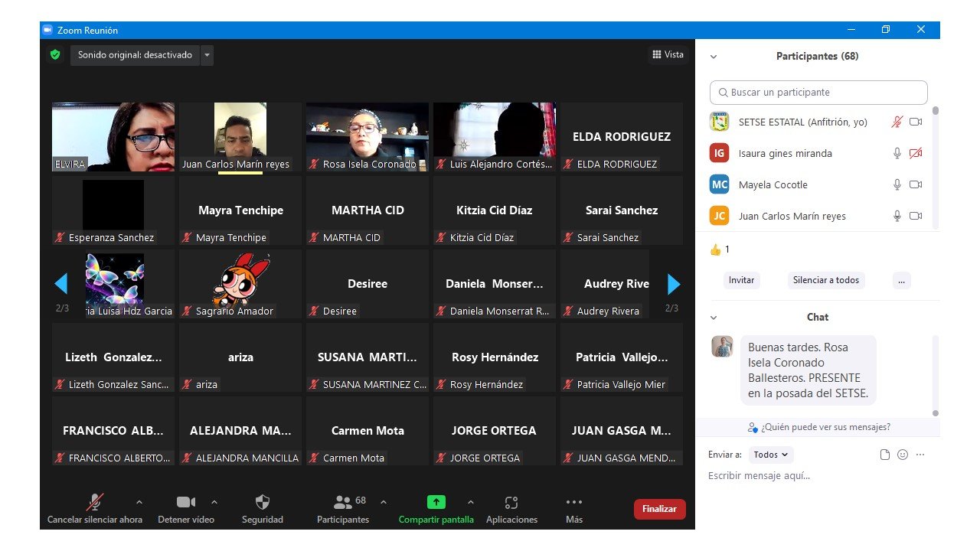Collapse the Chat panel chevron

pyautogui.click(x=714, y=318)
